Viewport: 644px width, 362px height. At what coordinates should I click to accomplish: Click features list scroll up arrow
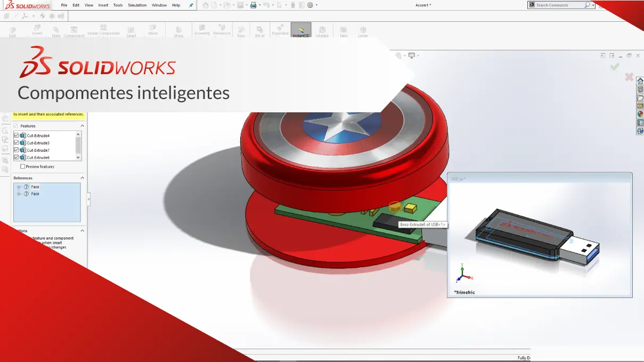point(79,134)
